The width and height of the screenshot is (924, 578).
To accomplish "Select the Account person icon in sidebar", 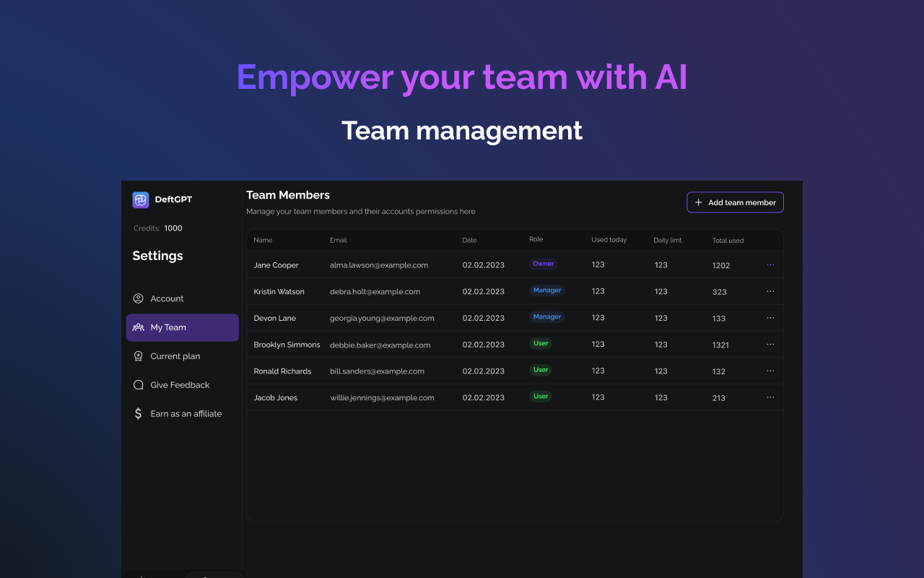I will click(x=138, y=298).
